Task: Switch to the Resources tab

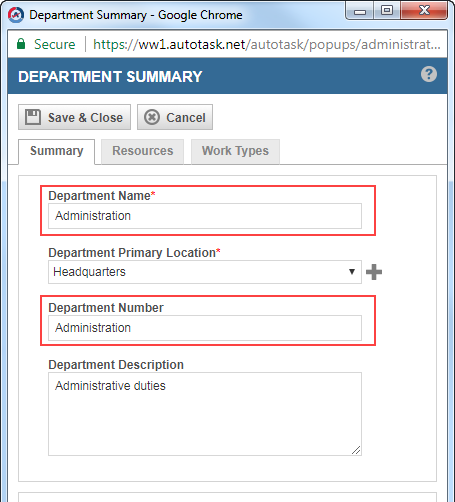Action: [x=143, y=151]
